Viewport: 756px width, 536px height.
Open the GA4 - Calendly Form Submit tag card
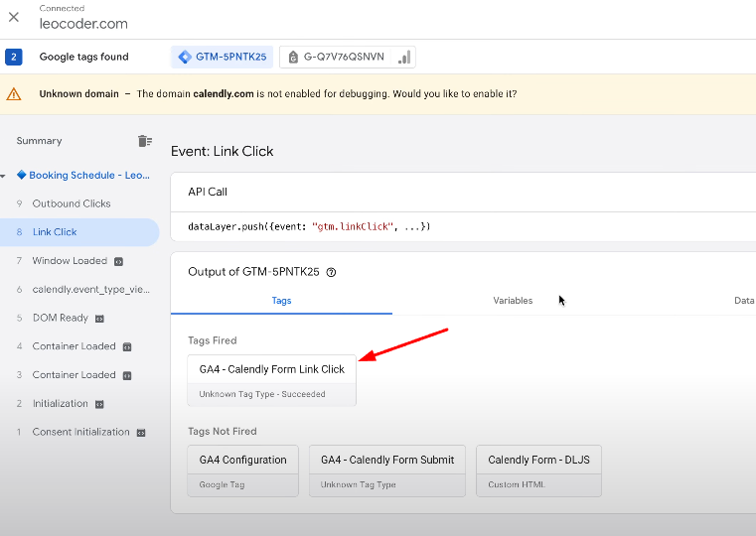tap(387, 471)
